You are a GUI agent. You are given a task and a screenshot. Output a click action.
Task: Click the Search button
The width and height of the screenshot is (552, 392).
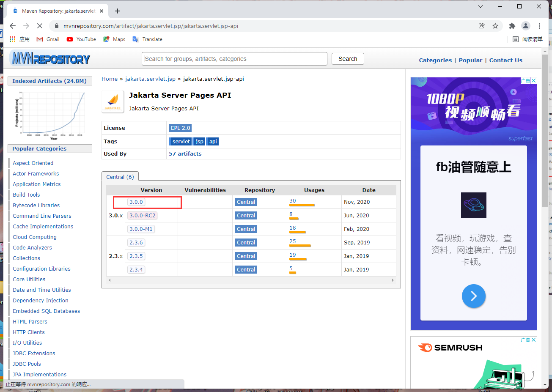pos(348,59)
